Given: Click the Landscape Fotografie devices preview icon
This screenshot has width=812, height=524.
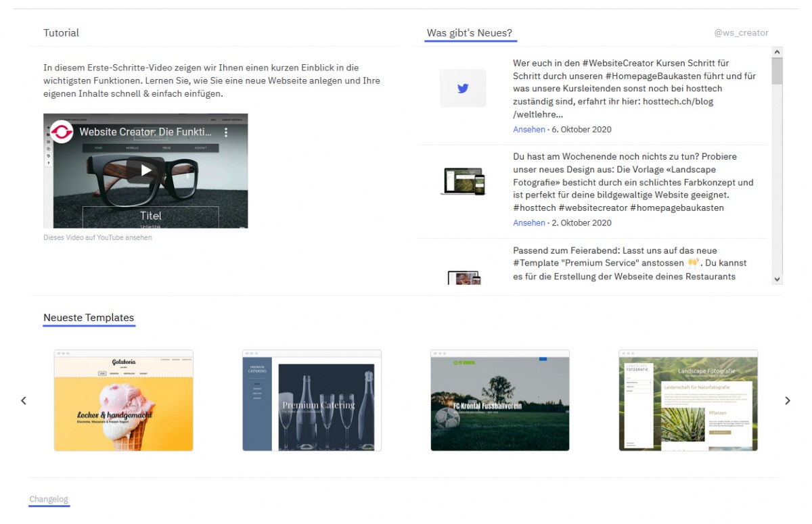Looking at the screenshot, I should (464, 182).
